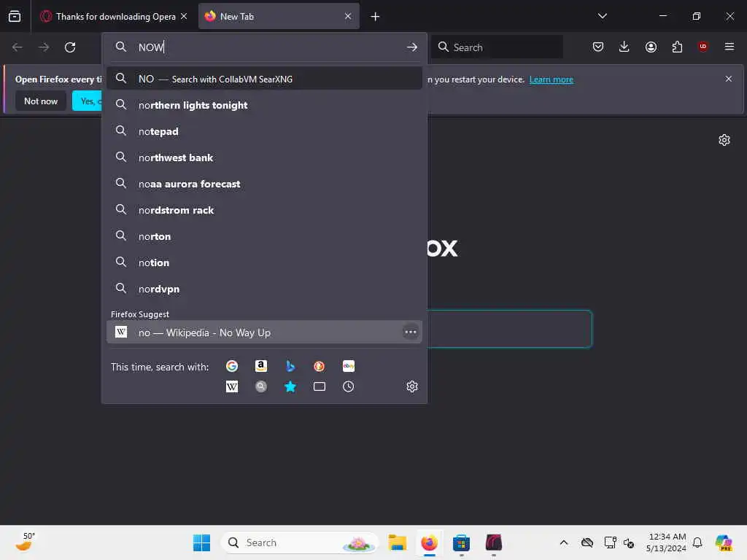
Task: Search this time with Amazon
Action: pos(261,366)
